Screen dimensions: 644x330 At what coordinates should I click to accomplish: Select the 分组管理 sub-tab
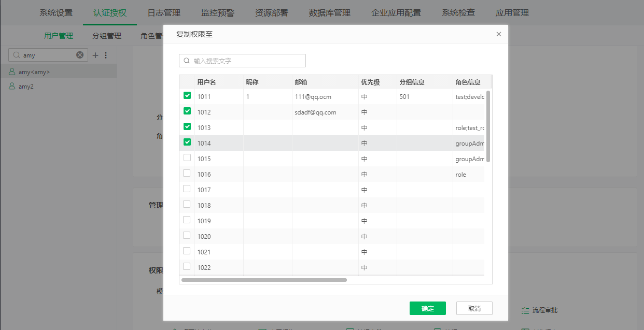coord(107,36)
